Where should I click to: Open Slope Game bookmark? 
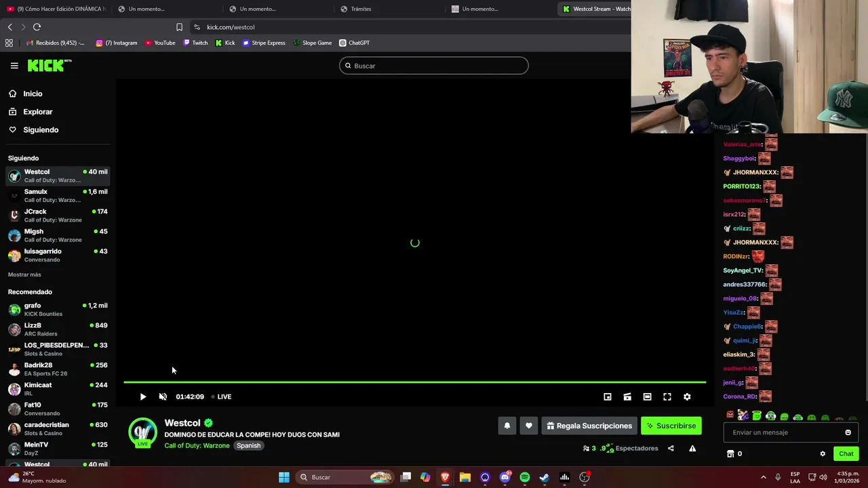(313, 43)
